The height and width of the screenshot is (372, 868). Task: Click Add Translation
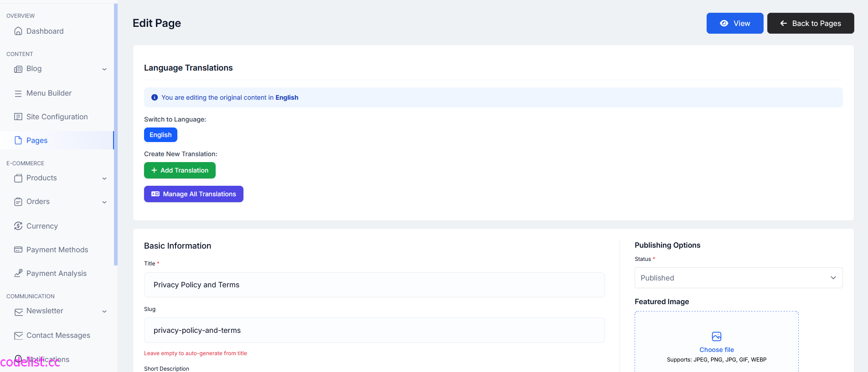[180, 170]
